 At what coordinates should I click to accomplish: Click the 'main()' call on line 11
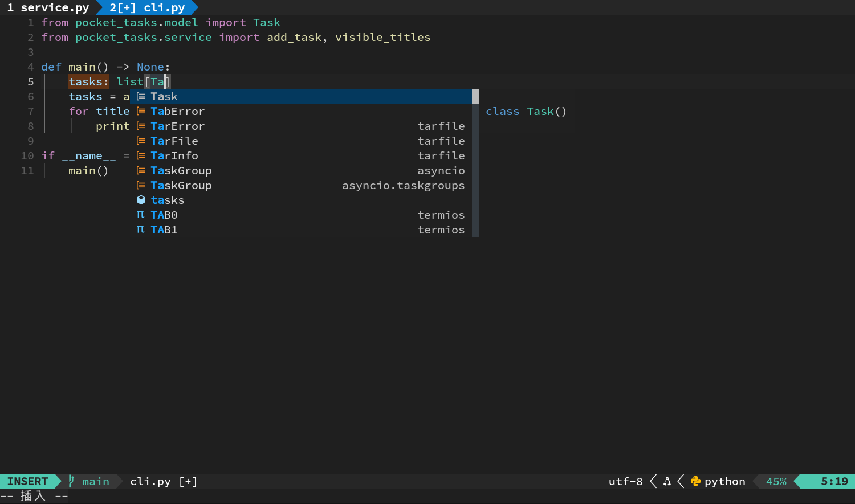tap(88, 171)
